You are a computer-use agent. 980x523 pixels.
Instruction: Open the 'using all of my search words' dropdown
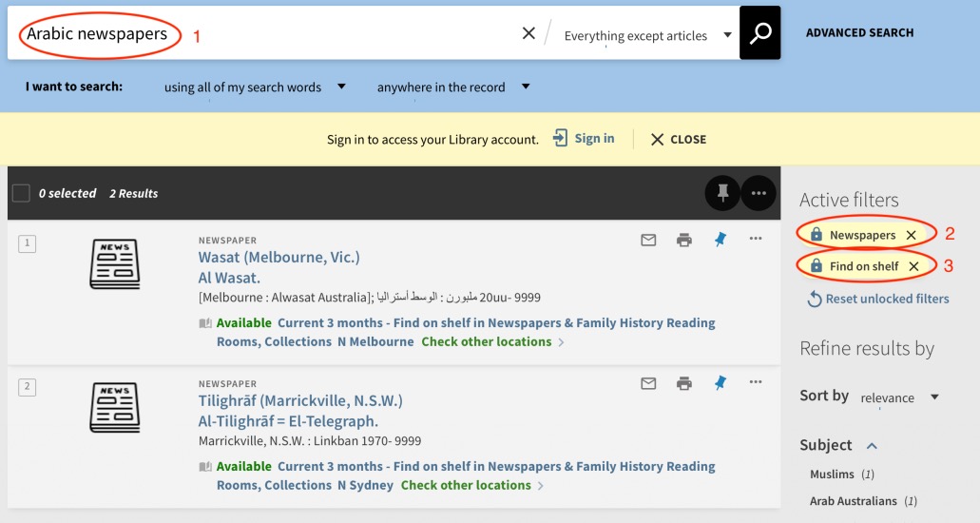click(x=255, y=87)
